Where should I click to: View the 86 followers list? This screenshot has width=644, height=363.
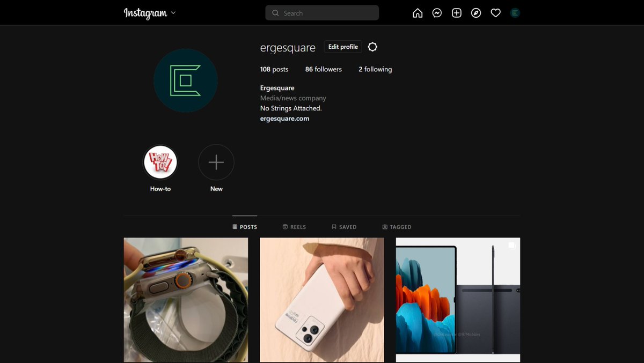point(324,69)
